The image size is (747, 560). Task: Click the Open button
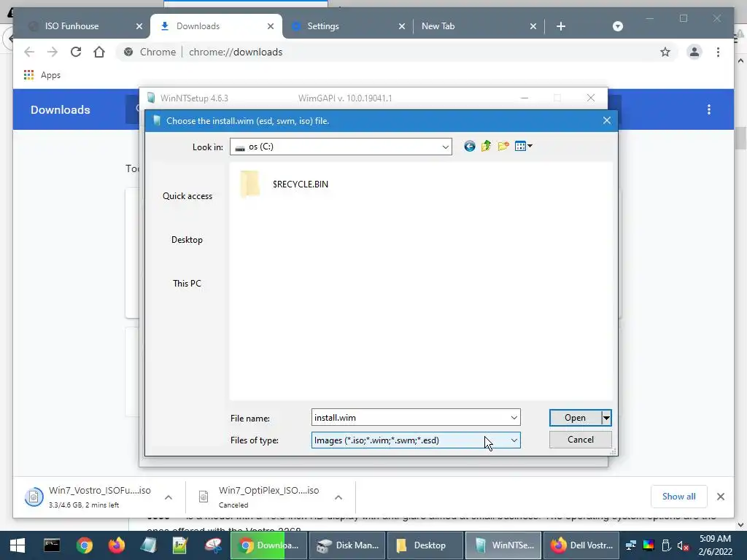pos(575,418)
